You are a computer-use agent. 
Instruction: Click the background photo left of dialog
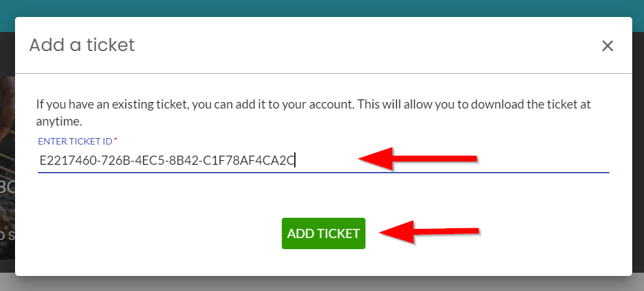[7, 164]
